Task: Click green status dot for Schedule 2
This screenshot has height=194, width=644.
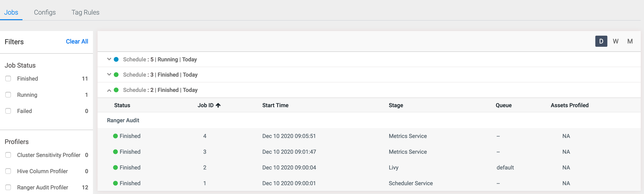Action: point(116,90)
